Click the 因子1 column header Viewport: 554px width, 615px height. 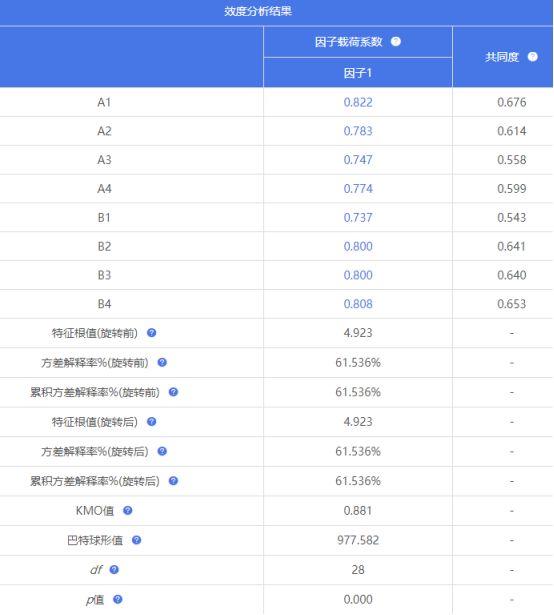click(358, 73)
